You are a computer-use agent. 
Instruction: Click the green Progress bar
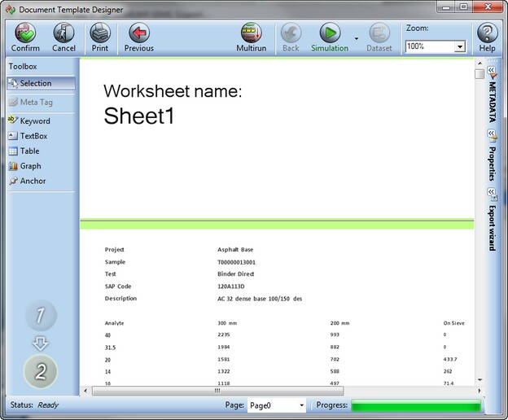[x=416, y=406]
